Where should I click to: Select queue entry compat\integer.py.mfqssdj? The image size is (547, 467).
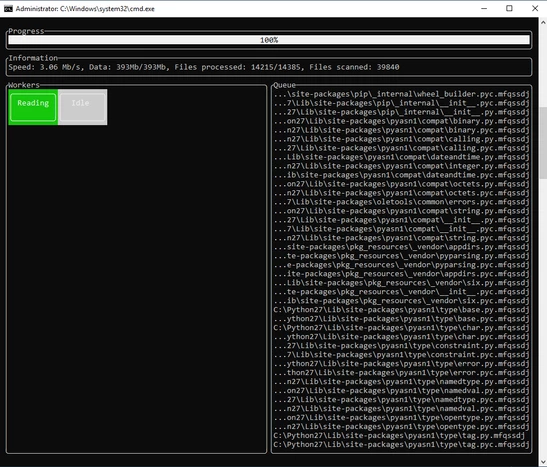tap(401, 166)
